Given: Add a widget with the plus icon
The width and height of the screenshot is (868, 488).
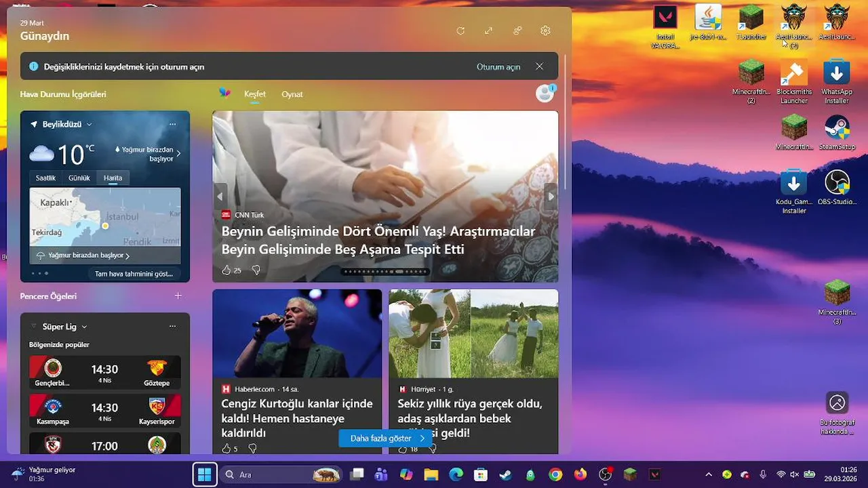Looking at the screenshot, I should click(x=178, y=296).
